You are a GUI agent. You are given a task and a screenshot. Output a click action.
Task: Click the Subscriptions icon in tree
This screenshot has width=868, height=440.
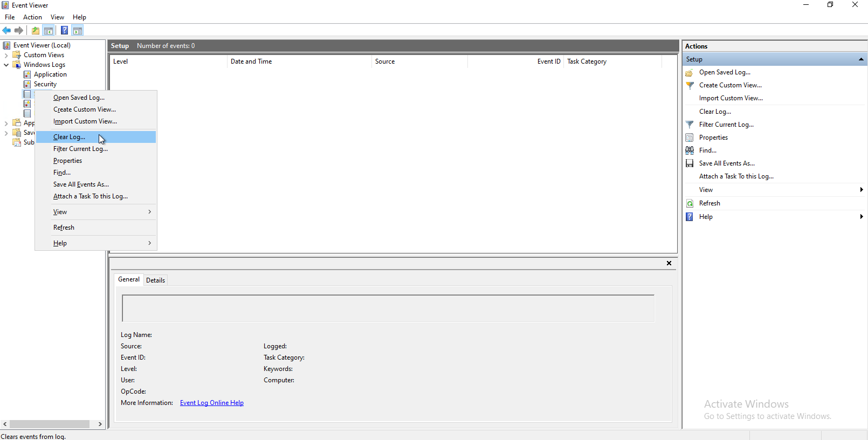(17, 142)
